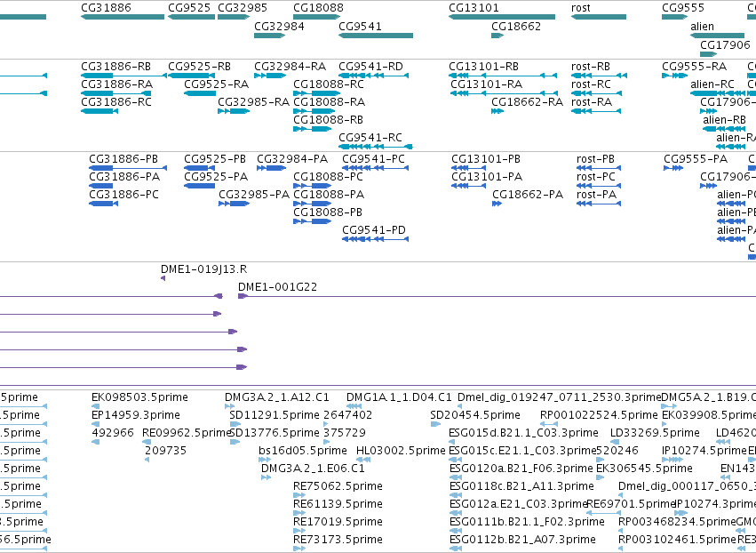Click the CG32984 gene label
The width and height of the screenshot is (756, 553).
[279, 27]
